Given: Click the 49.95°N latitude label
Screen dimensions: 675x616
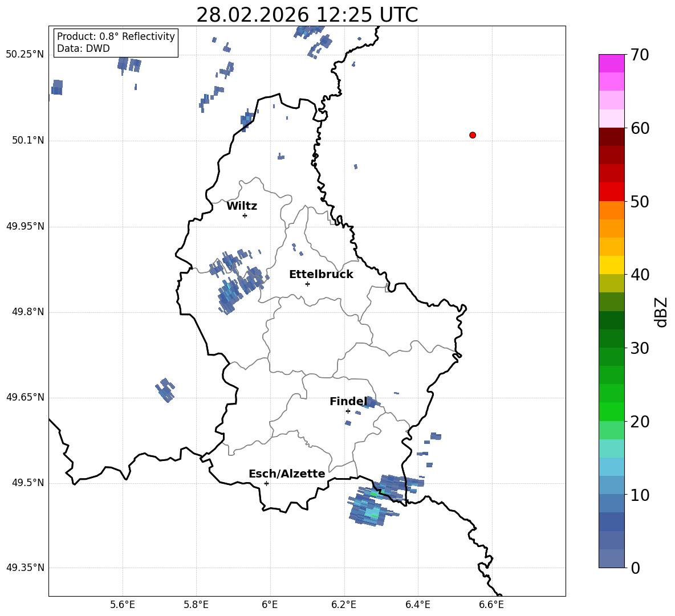Looking at the screenshot, I should pyautogui.click(x=25, y=226).
